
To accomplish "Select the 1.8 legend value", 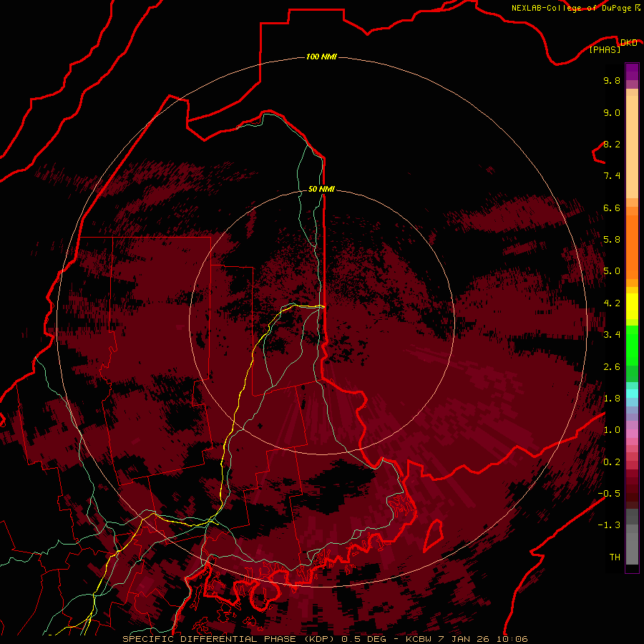I will 612,399.
